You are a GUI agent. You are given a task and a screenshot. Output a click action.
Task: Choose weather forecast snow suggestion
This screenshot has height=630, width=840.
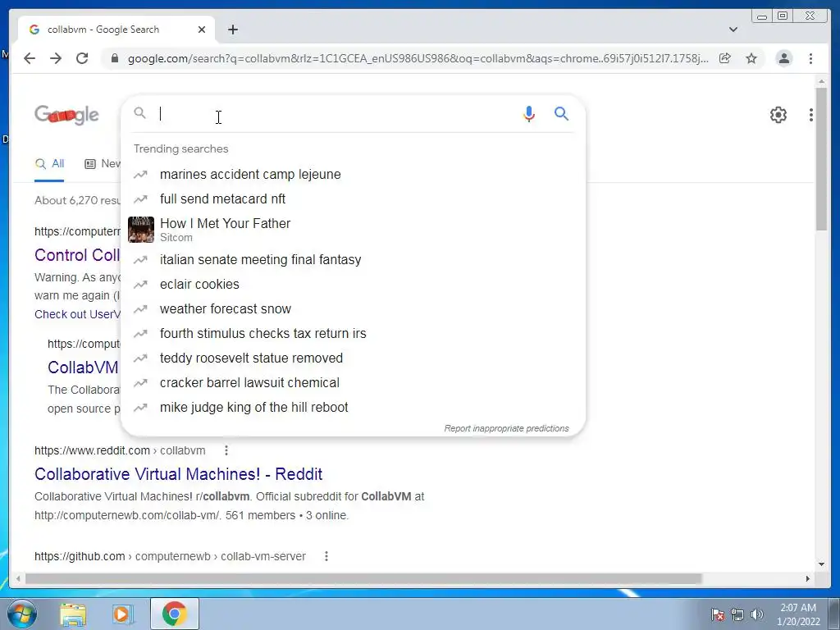(353, 309)
